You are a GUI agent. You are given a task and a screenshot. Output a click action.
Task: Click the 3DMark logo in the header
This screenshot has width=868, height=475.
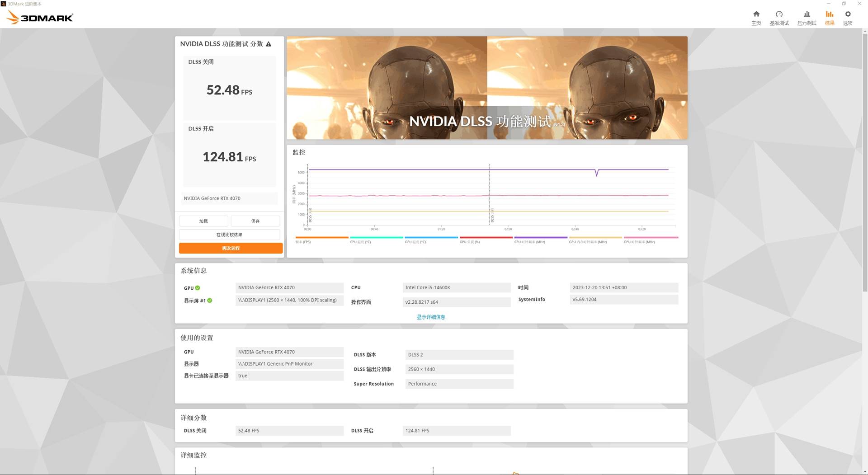pos(40,18)
